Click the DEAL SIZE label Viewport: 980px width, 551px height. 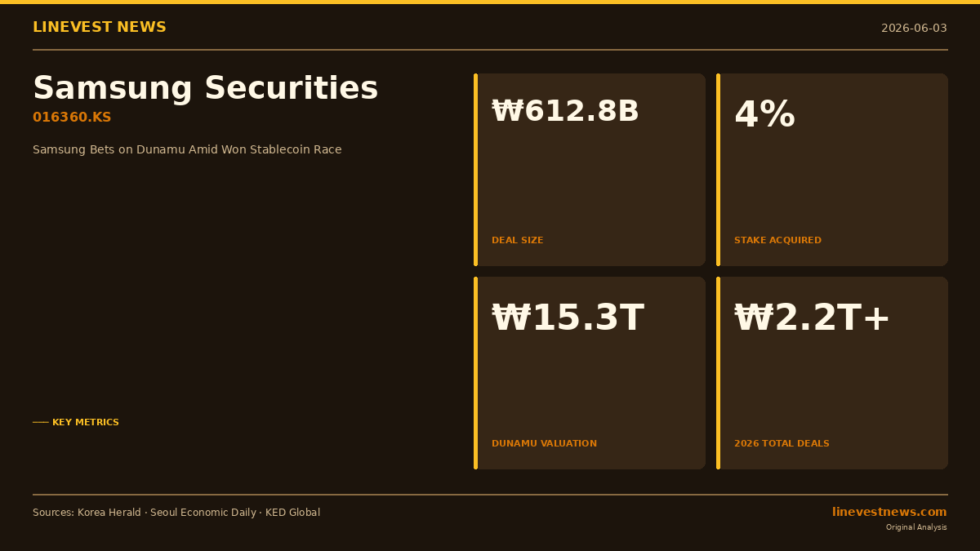(x=517, y=241)
